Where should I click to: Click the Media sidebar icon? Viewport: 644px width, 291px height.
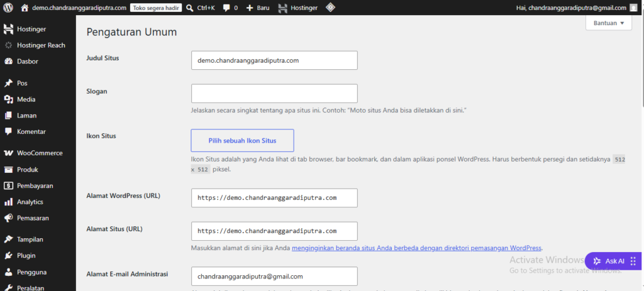tap(8, 99)
